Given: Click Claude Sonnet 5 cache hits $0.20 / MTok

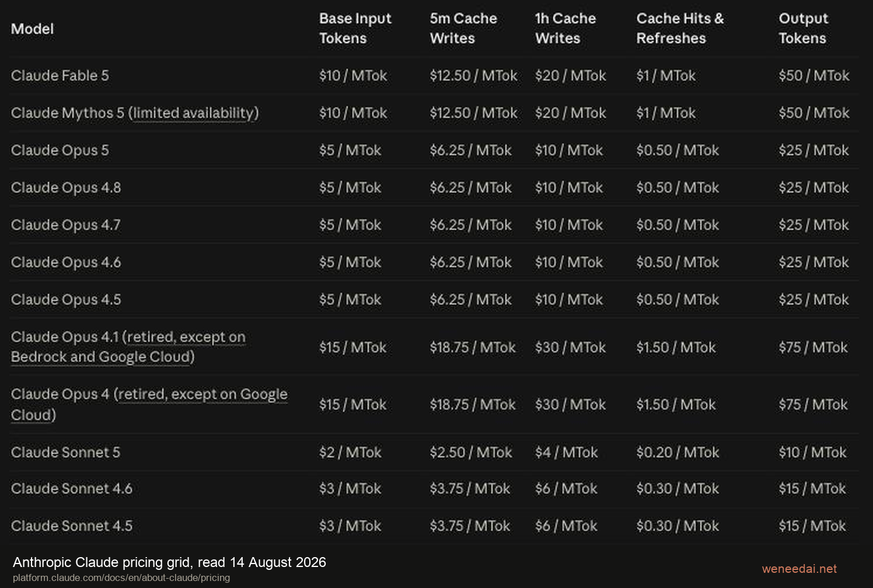Looking at the screenshot, I should (678, 452).
